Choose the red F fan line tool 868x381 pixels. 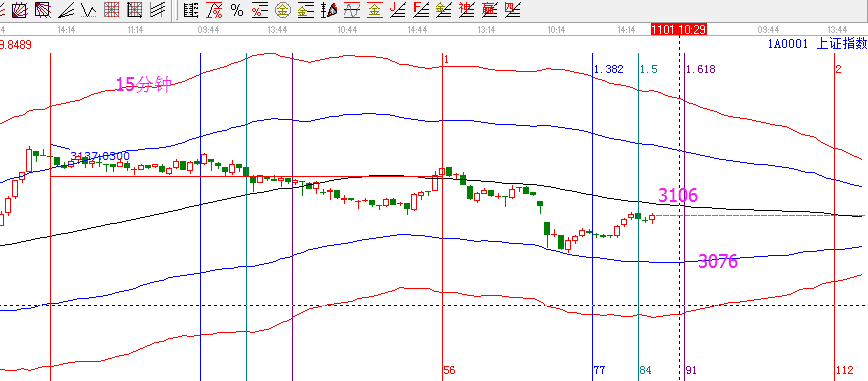click(421, 9)
